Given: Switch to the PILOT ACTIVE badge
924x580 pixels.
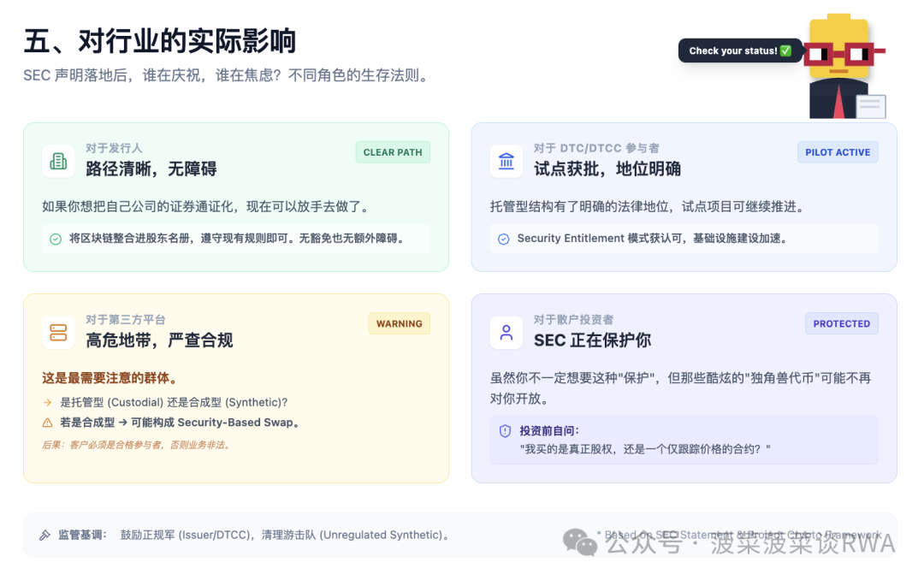Looking at the screenshot, I should click(x=838, y=151).
